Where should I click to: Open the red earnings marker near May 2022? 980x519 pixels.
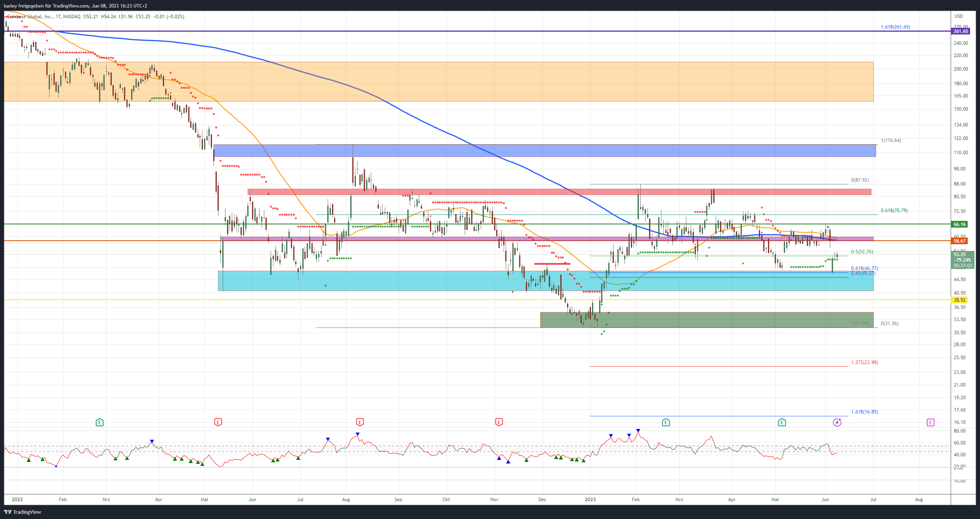tap(218, 422)
